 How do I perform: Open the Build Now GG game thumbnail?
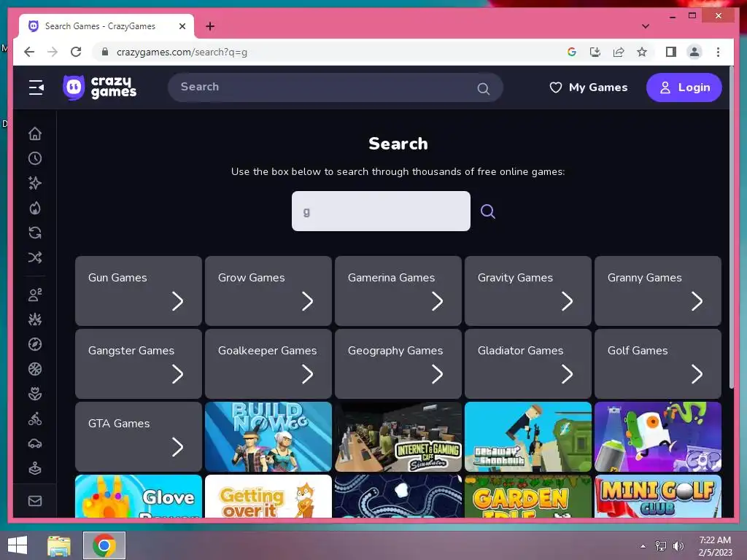click(x=268, y=437)
